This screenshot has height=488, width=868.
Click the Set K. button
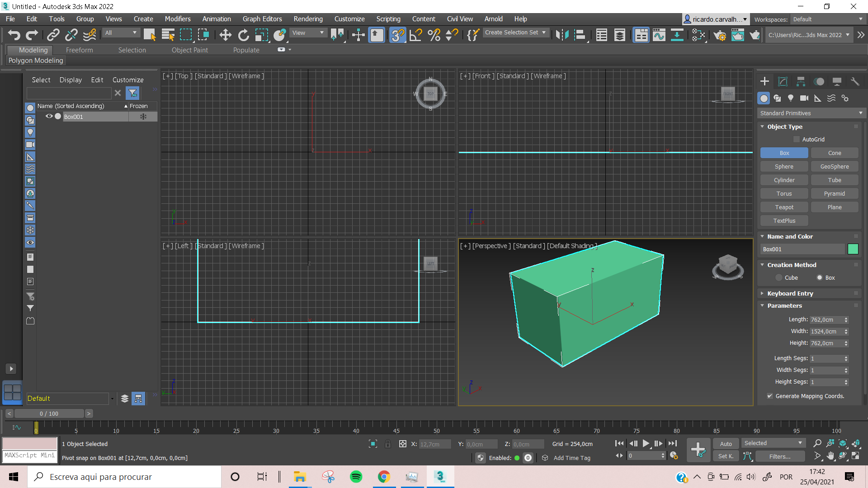726,456
